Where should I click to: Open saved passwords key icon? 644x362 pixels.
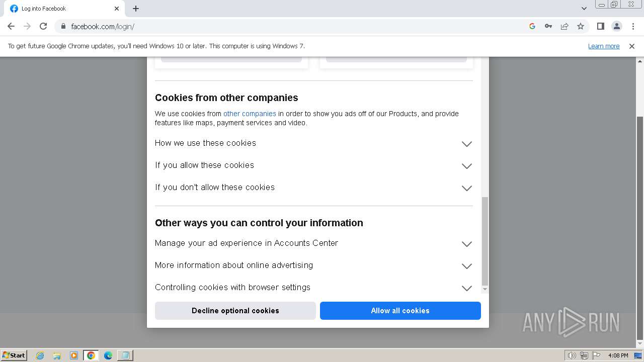[x=548, y=26]
